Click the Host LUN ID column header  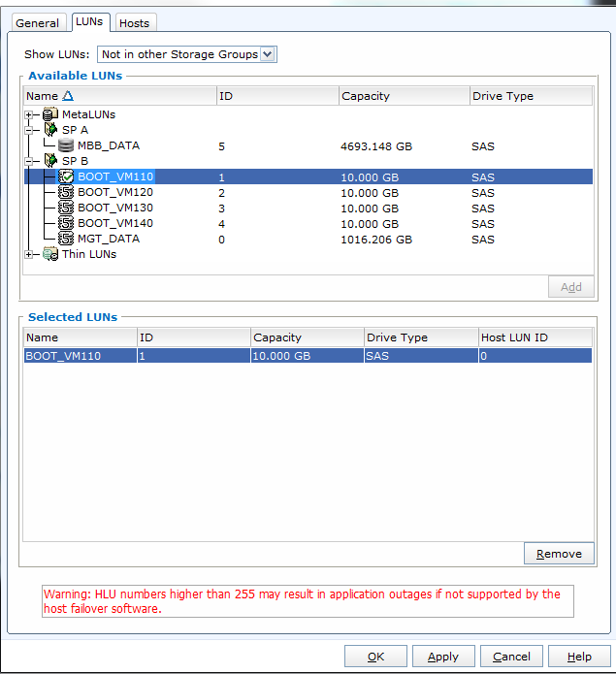(x=535, y=337)
